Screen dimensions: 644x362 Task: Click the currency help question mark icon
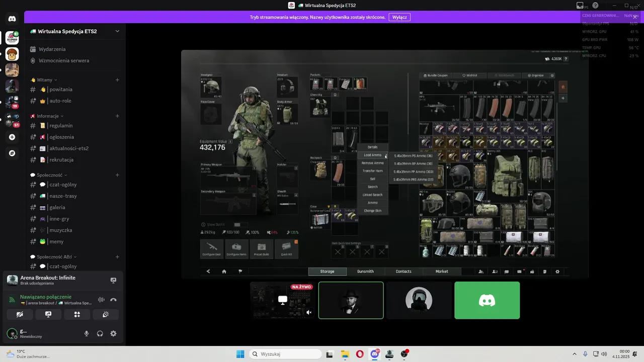point(566,59)
